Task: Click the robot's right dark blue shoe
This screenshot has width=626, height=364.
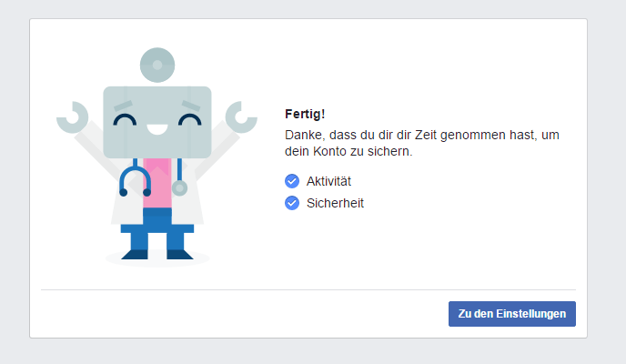Action: pyautogui.click(x=179, y=254)
